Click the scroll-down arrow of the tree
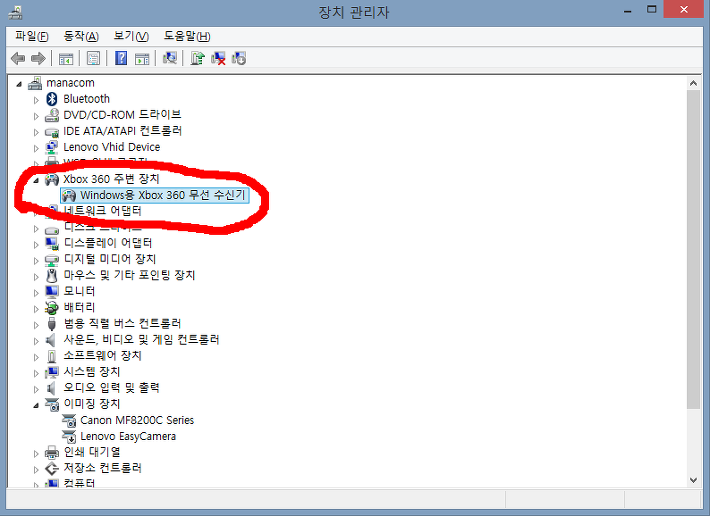 [693, 480]
